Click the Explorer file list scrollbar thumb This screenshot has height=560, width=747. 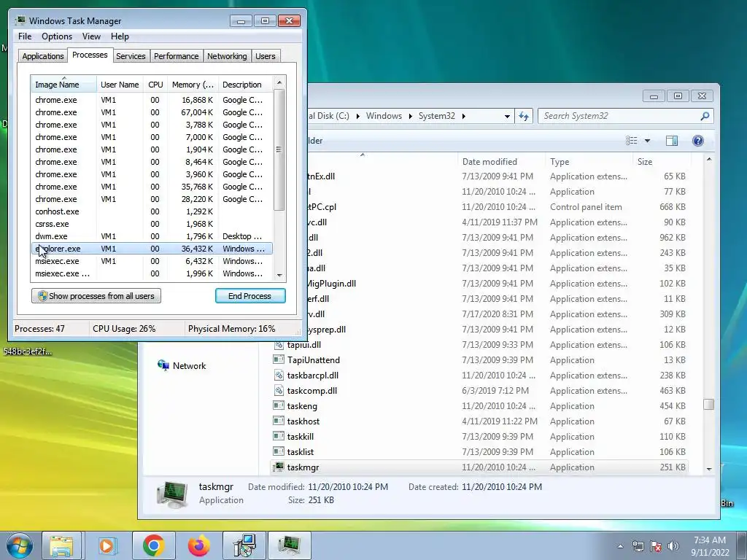709,404
